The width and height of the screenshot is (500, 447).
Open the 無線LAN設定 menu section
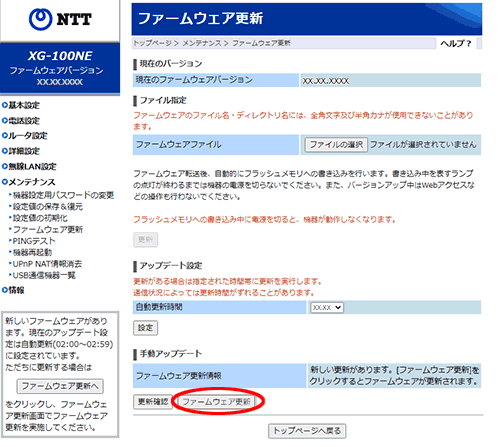pos(29,166)
